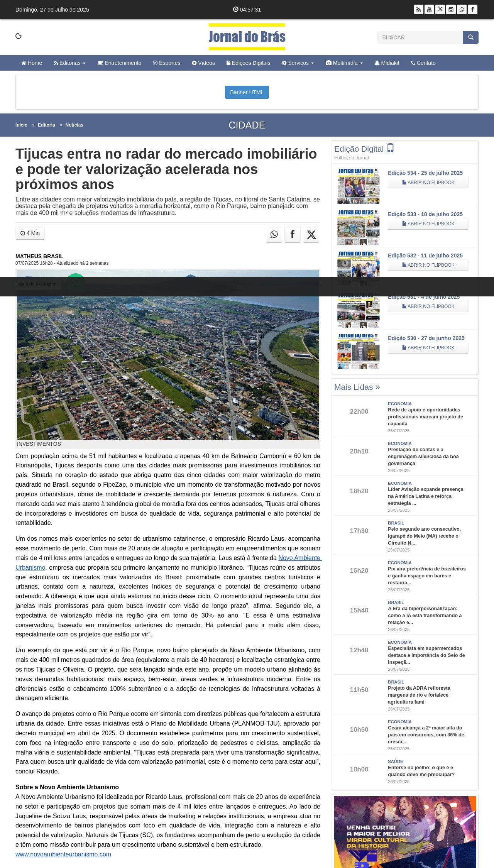Open Edições Digitais menu item
This screenshot has width=494, height=868.
coord(248,63)
